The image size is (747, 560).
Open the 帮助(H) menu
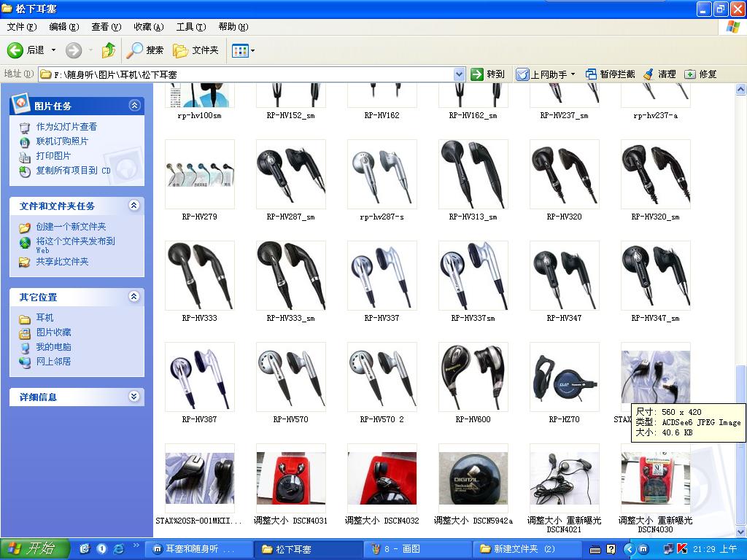coord(233,27)
